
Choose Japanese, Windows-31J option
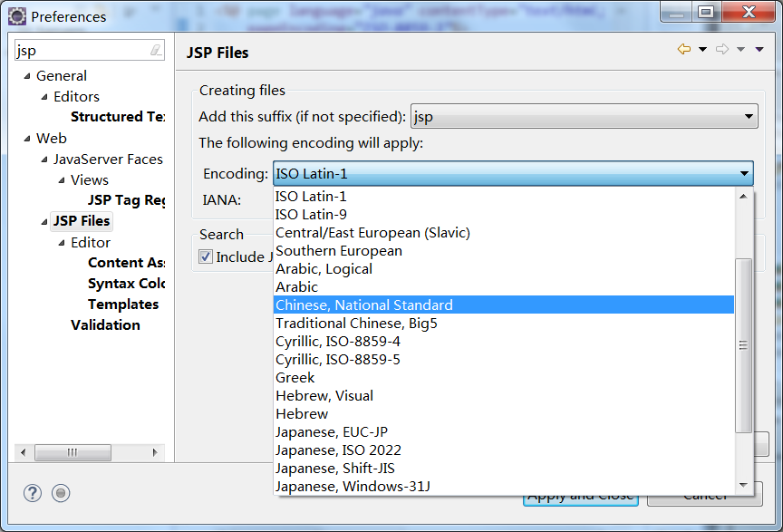[x=504, y=486]
